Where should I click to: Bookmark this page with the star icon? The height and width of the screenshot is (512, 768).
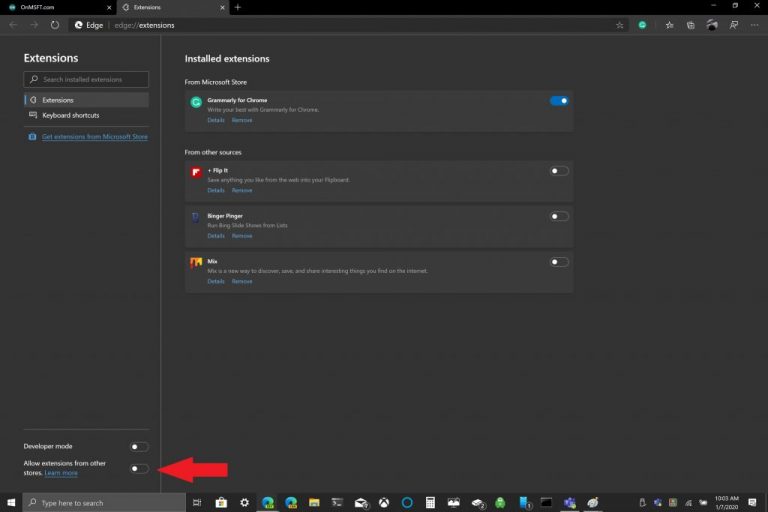pyautogui.click(x=619, y=25)
